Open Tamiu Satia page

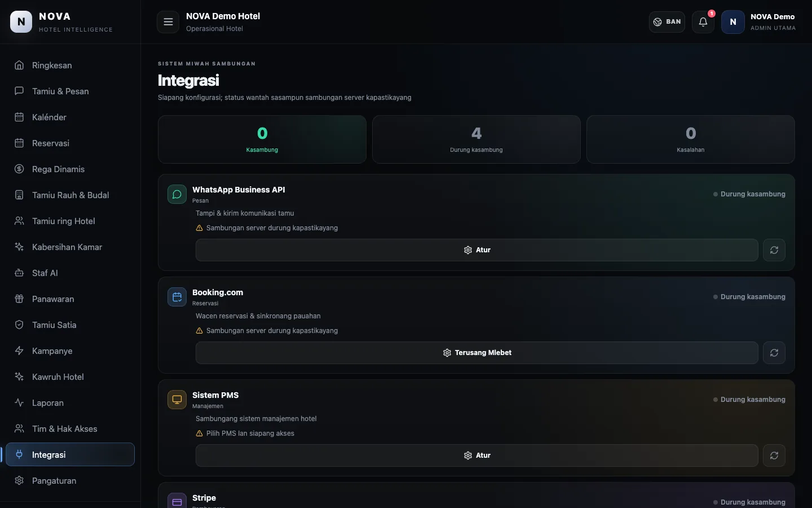click(x=70, y=325)
